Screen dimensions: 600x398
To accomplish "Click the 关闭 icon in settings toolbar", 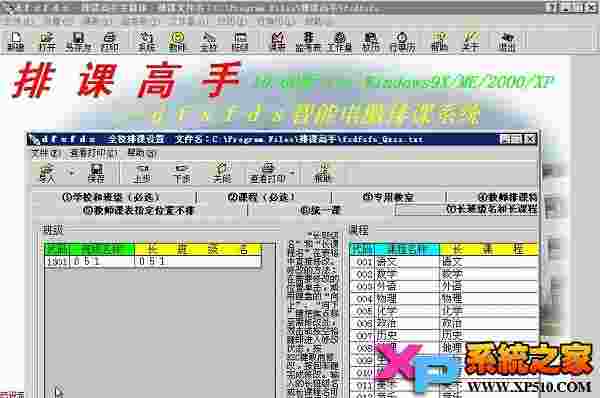I will coord(222,173).
